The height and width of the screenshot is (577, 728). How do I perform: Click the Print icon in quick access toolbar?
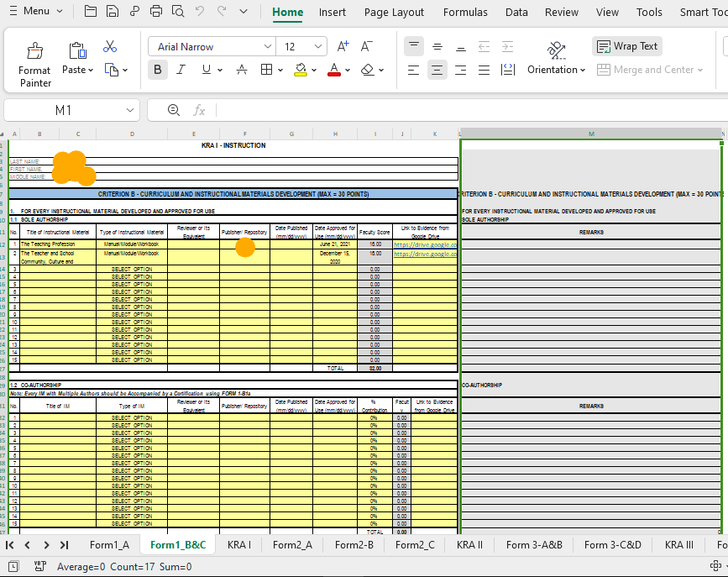point(156,12)
